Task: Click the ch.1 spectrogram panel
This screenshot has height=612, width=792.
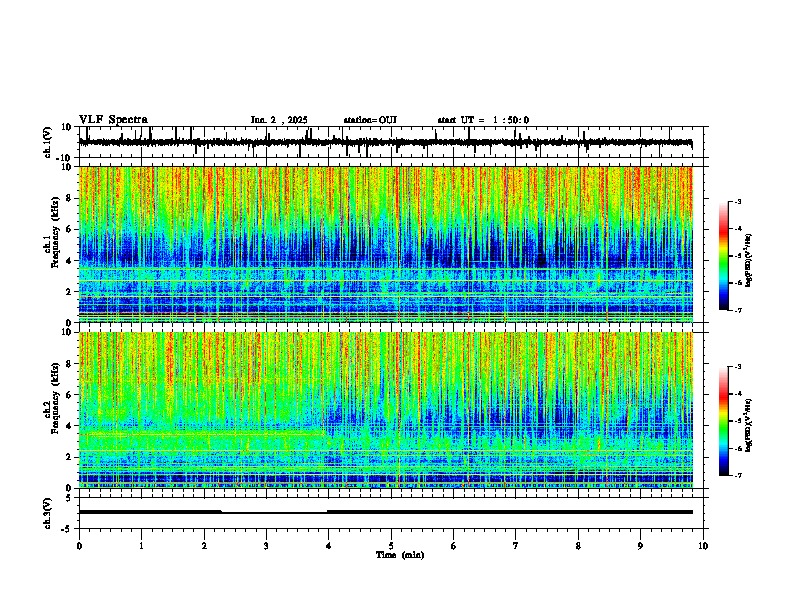Action: 385,244
